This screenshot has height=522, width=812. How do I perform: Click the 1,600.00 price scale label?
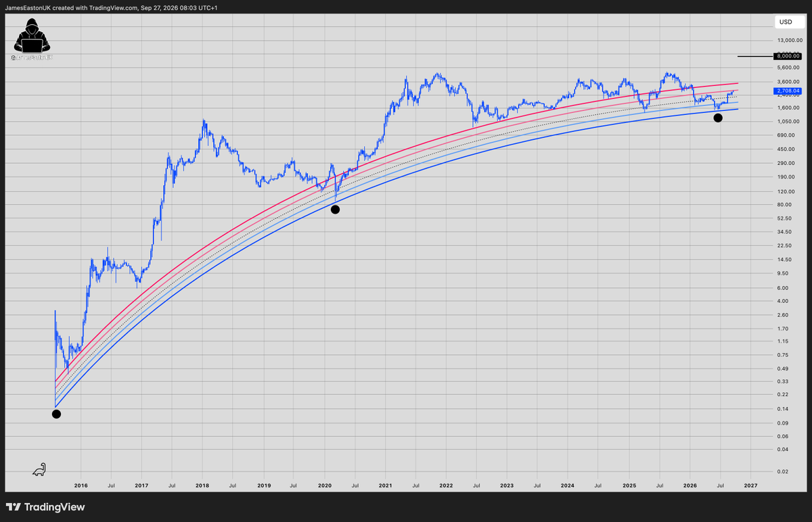[x=789, y=108]
